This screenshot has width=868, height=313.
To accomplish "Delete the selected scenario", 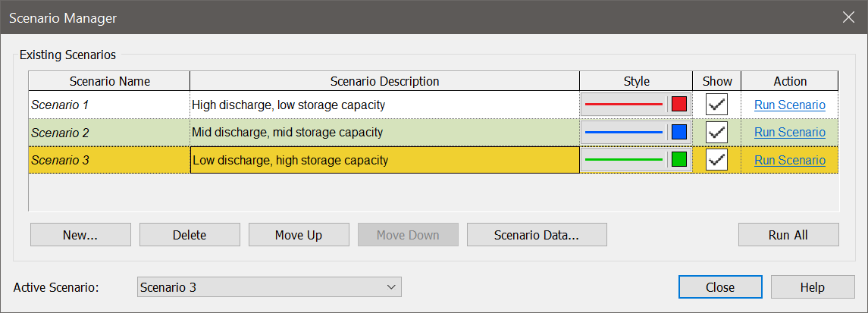I will click(190, 234).
